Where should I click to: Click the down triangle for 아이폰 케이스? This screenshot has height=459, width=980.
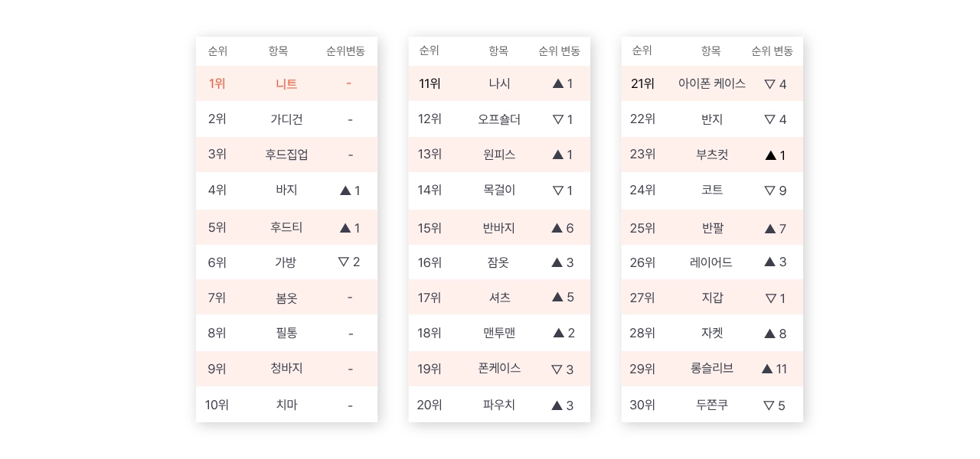click(x=770, y=84)
